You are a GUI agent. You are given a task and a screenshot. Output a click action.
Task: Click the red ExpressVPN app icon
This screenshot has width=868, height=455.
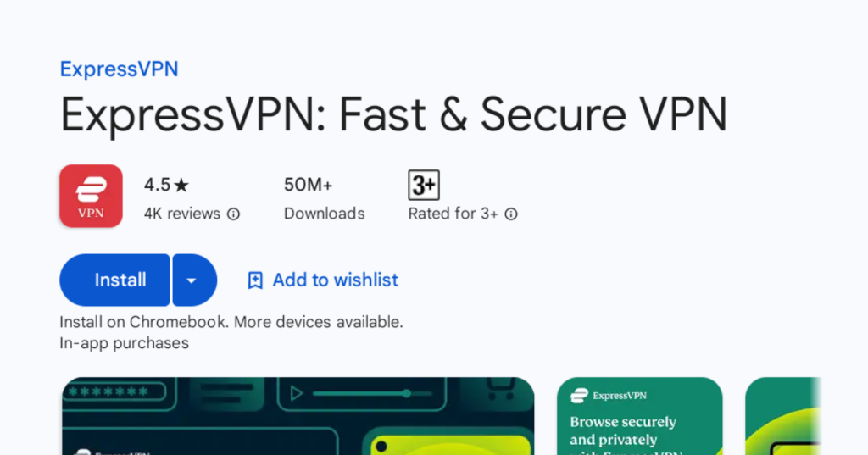point(91,196)
